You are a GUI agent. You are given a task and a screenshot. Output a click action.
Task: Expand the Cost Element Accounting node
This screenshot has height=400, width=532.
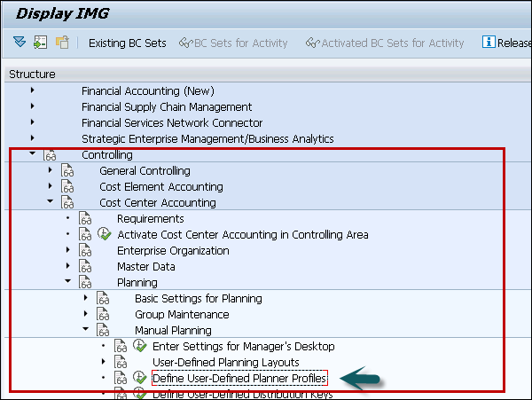point(51,187)
